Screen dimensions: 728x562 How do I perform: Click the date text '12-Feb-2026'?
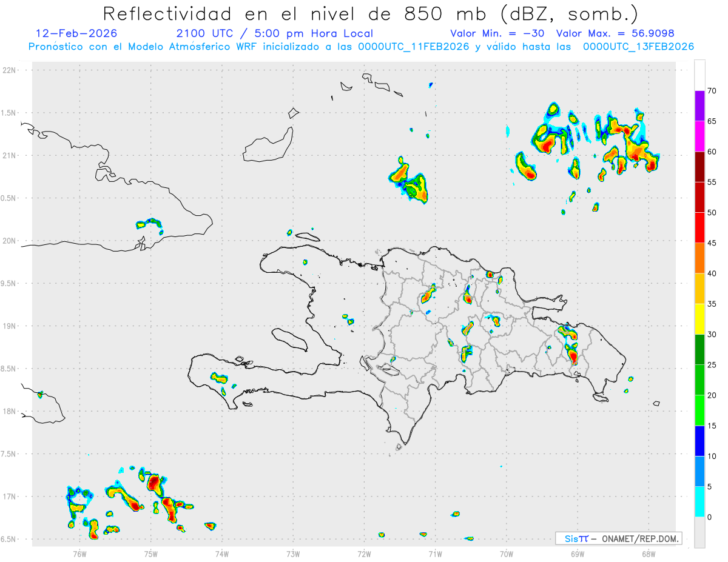tap(76, 33)
